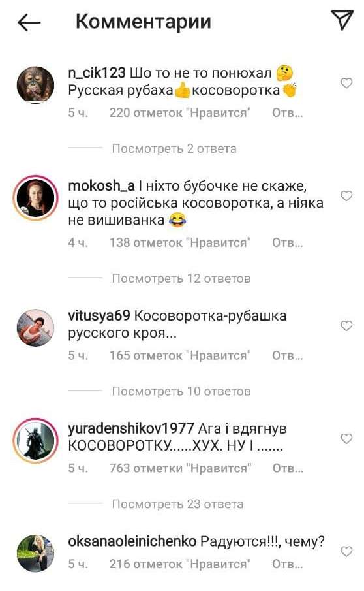This screenshot has width=364, height=591.
Task: View the 220 likes on n_cik123's comment
Action: 180,113
